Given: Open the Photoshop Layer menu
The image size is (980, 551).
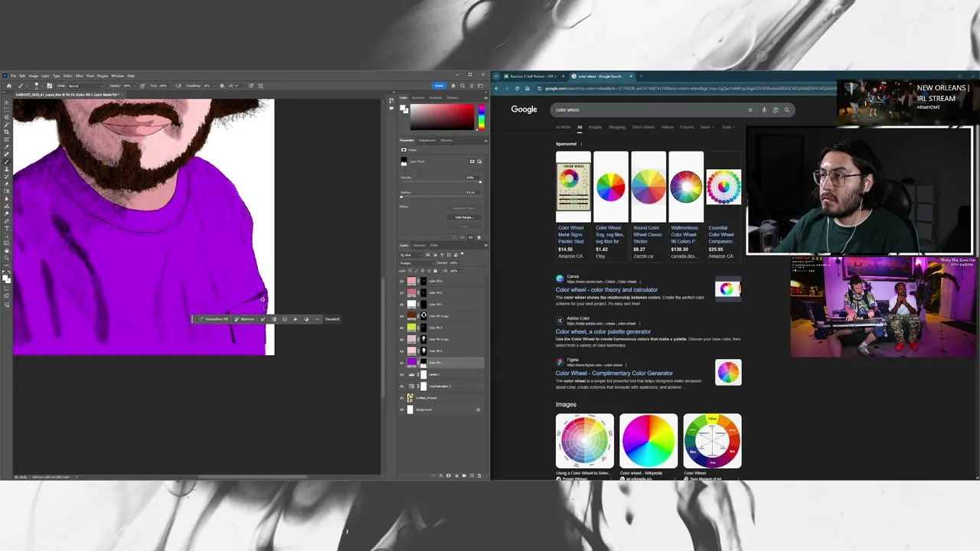Looking at the screenshot, I should point(45,76).
